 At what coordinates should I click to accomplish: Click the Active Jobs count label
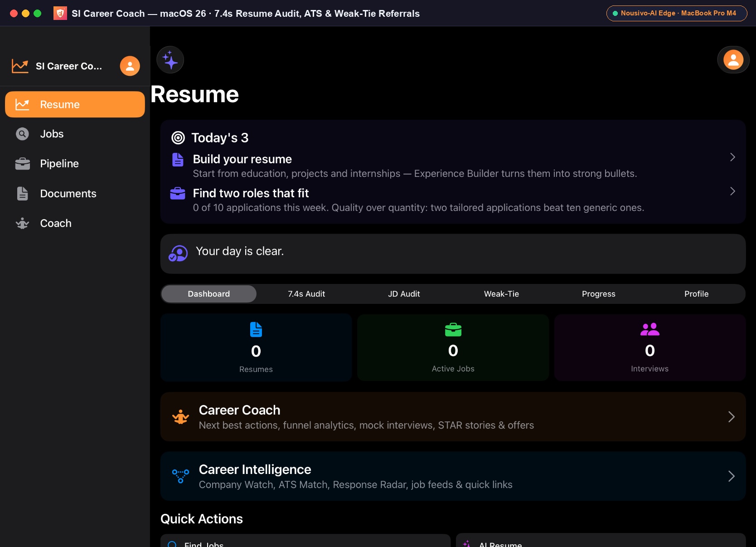[x=453, y=369]
